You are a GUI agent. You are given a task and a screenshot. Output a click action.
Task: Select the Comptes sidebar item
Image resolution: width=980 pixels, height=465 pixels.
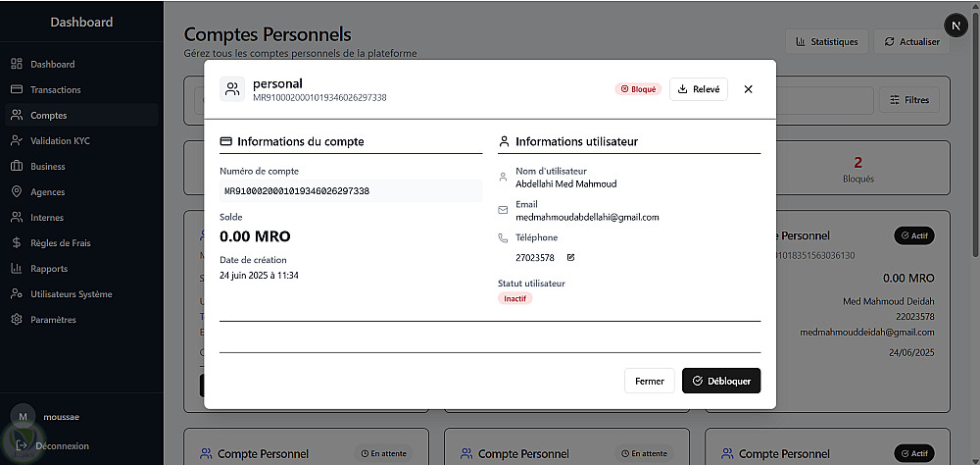(48, 116)
